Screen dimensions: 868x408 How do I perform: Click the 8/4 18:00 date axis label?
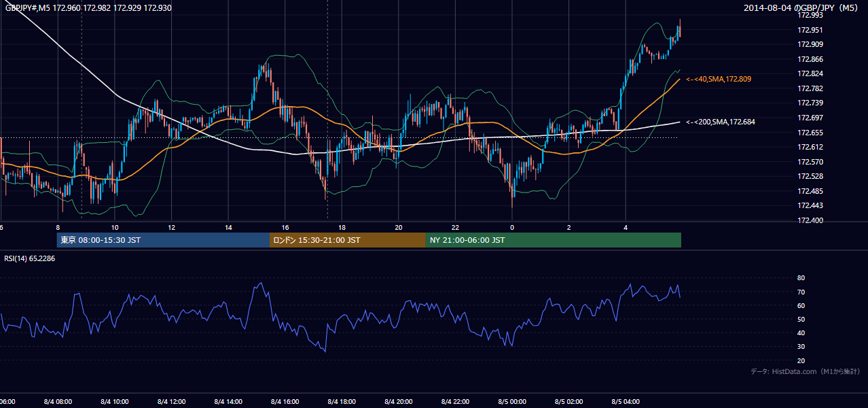[x=342, y=401]
